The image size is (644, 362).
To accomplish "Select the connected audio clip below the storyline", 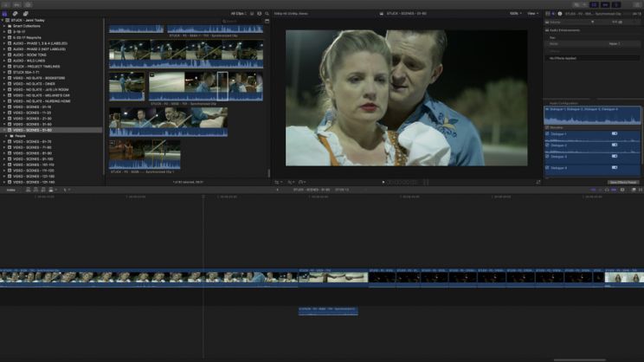I will (x=328, y=311).
